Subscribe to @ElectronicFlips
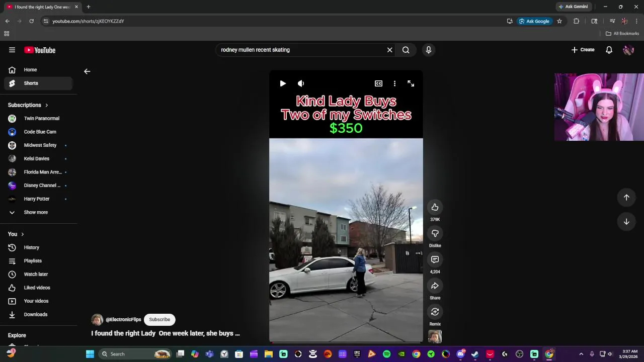 click(x=159, y=319)
